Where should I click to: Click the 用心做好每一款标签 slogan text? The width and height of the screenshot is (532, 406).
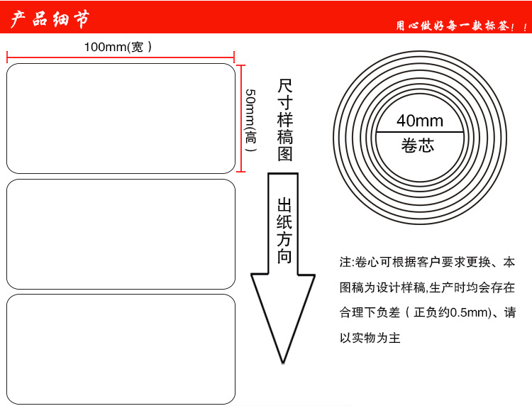point(461,26)
